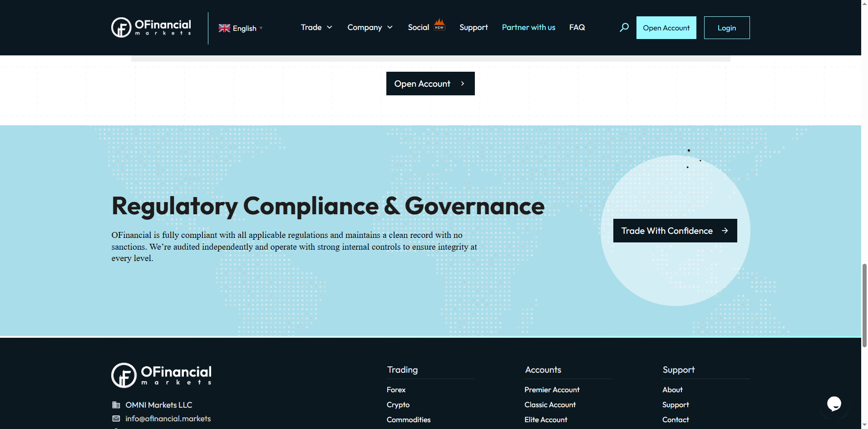Click the info@ofinancial.markets email link
Viewport: 868px width, 429px height.
coord(168,419)
